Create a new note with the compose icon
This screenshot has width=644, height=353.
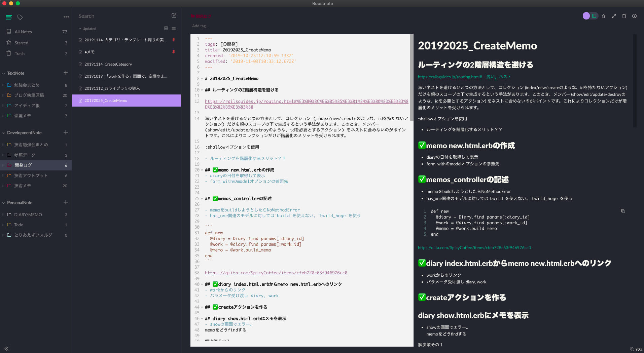click(174, 15)
